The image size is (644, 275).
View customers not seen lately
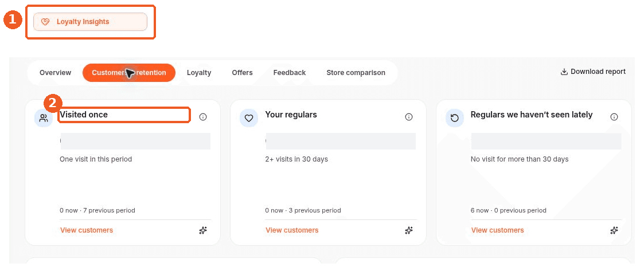coord(497,230)
